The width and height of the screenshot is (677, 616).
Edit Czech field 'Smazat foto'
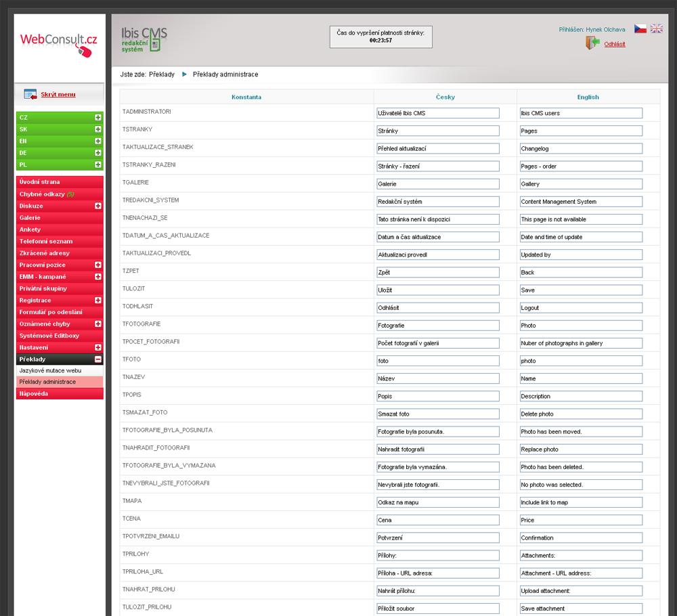(x=438, y=414)
